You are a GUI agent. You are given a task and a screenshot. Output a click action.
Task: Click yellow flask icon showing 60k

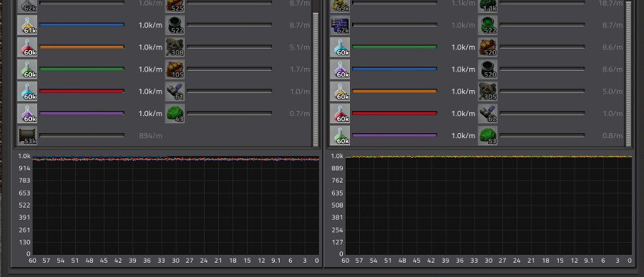click(x=340, y=91)
